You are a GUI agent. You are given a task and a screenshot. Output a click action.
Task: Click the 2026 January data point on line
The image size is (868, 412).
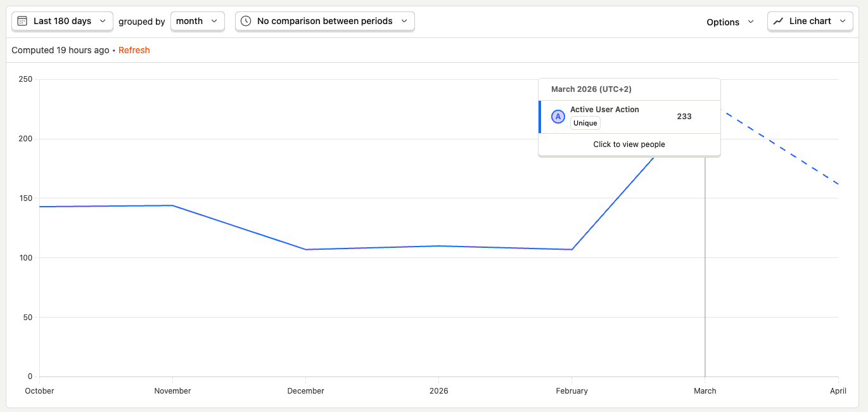(439, 246)
